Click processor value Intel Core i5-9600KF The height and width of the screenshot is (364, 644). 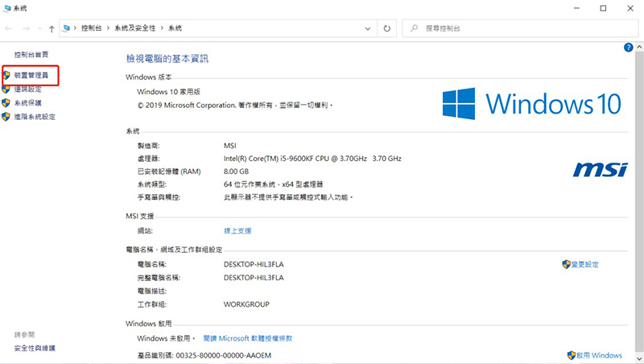[312, 159]
